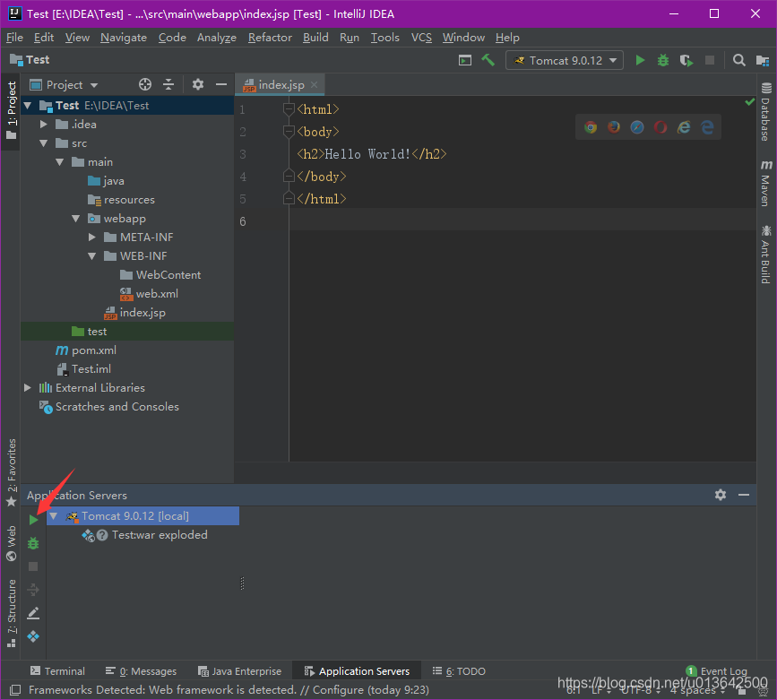Toggle the Maven tool window sidebar button

(x=766, y=184)
